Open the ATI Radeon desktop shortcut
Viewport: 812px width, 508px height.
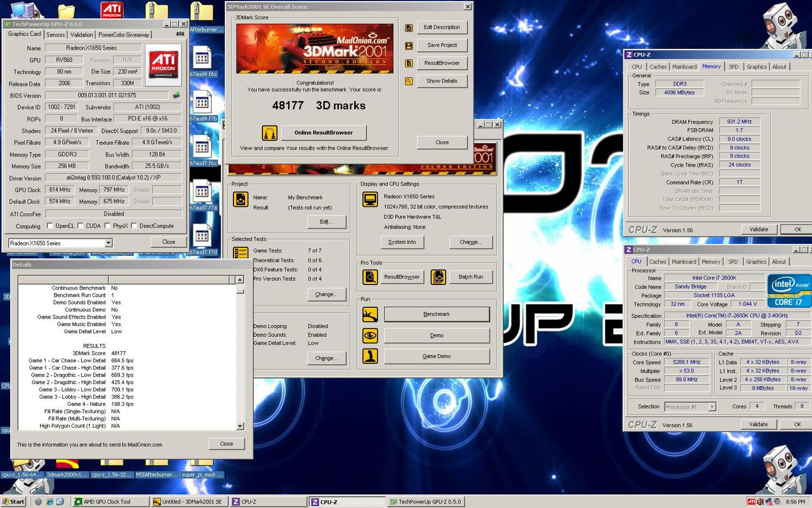pyautogui.click(x=112, y=9)
